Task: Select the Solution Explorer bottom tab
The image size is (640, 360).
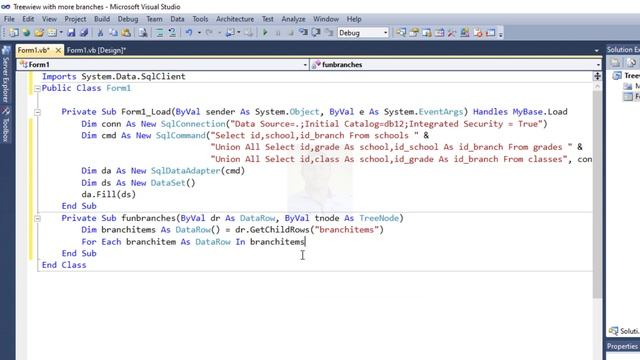Action: 624,331
